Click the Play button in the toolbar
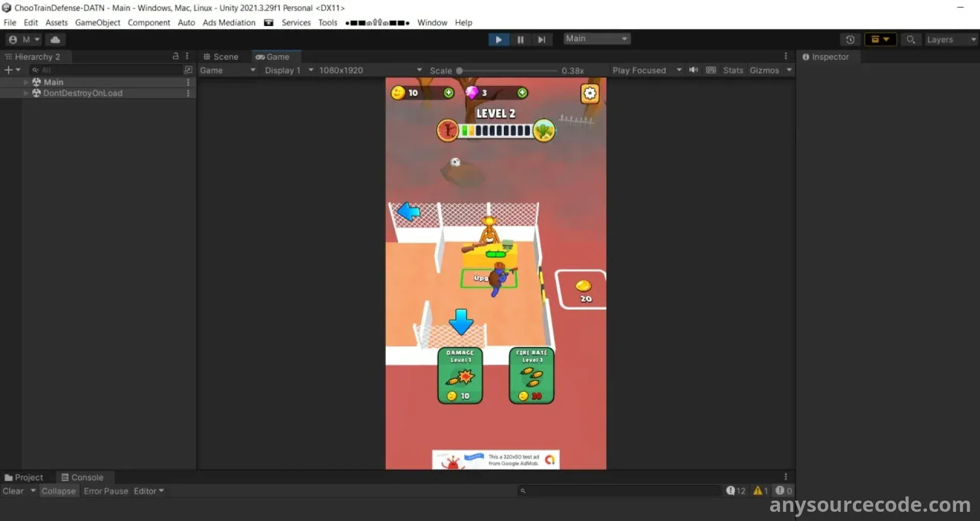Image resolution: width=980 pixels, height=521 pixels. pyautogui.click(x=498, y=40)
